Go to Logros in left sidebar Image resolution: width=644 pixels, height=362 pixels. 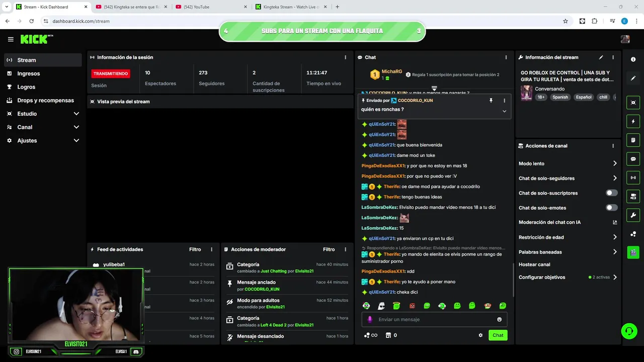tap(43, 87)
